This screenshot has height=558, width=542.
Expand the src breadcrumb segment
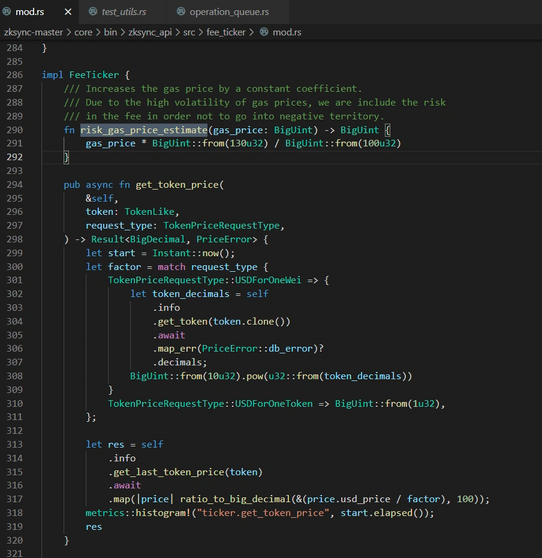[x=189, y=32]
